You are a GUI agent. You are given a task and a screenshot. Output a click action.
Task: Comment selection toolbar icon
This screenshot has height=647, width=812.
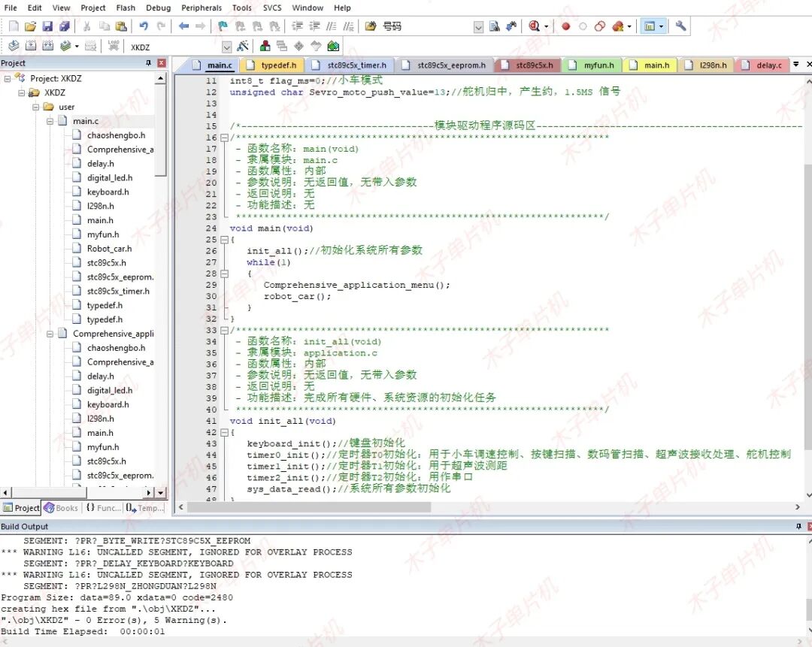pos(332,26)
